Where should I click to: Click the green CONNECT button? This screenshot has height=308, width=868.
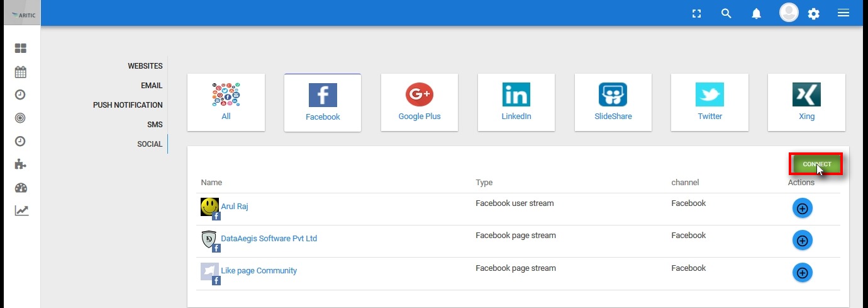pos(816,164)
